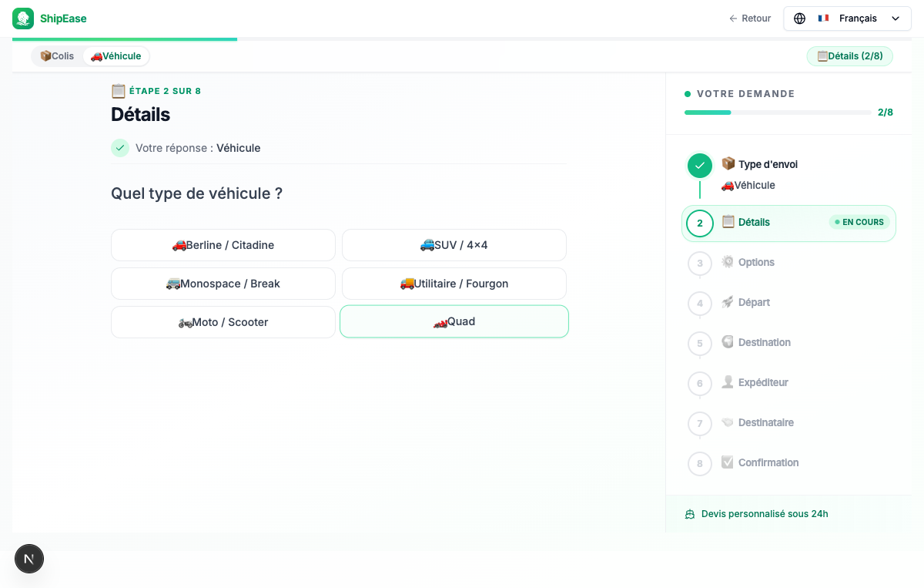Image resolution: width=924 pixels, height=588 pixels.
Task: Click step 2 number circle in sidebar
Action: point(700,223)
